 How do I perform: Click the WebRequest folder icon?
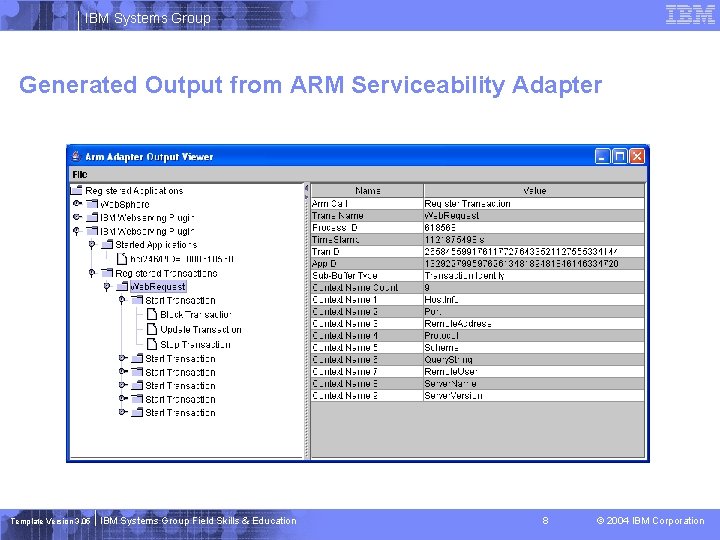click(122, 287)
